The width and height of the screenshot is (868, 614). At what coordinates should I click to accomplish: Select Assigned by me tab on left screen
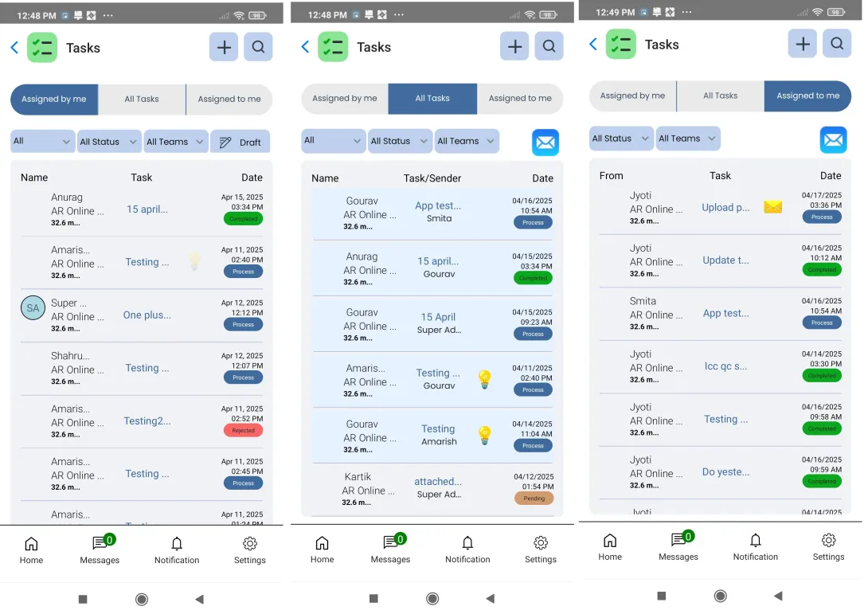tap(54, 100)
